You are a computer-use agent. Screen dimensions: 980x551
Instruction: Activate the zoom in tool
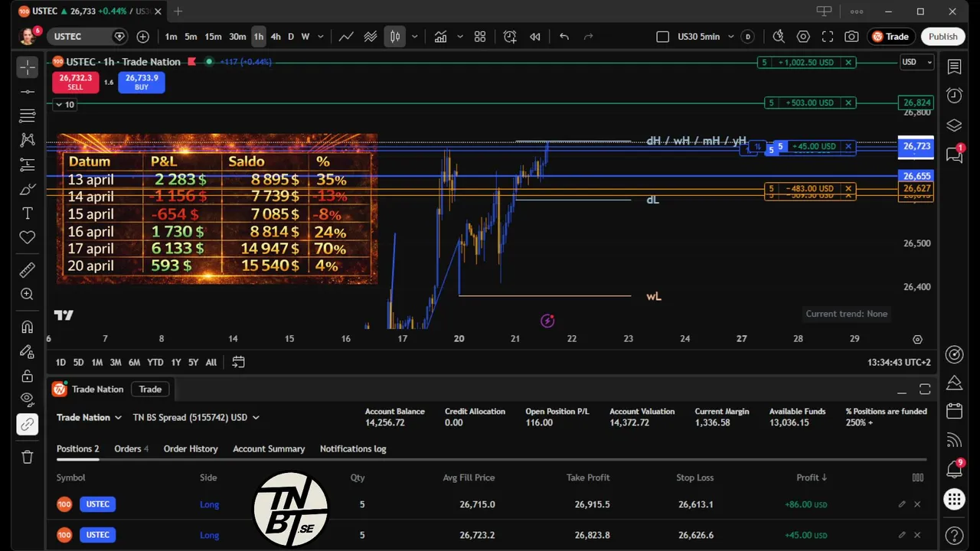pos(28,294)
